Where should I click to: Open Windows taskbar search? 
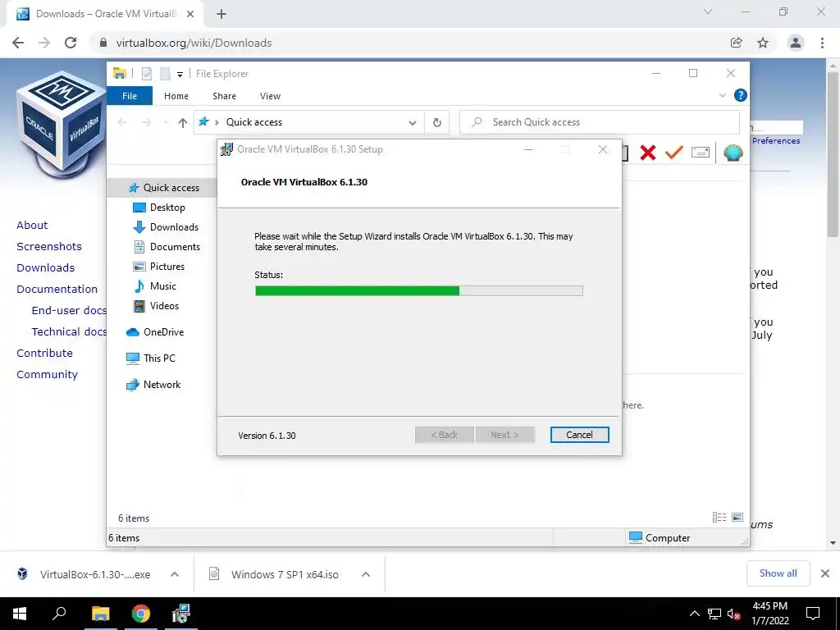coord(59,614)
